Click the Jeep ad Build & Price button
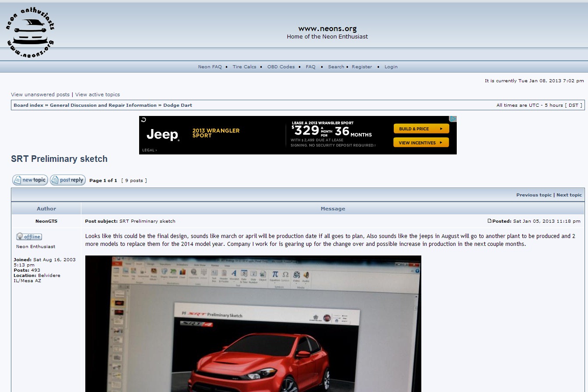 point(421,129)
